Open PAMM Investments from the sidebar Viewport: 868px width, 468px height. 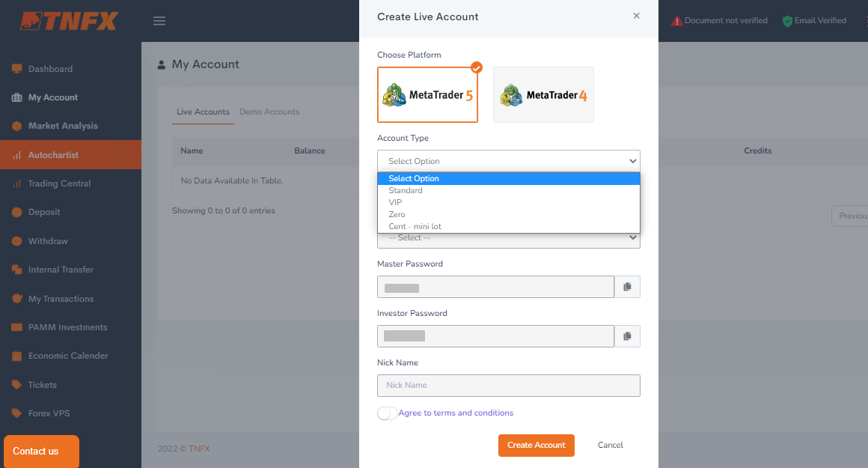[67, 327]
